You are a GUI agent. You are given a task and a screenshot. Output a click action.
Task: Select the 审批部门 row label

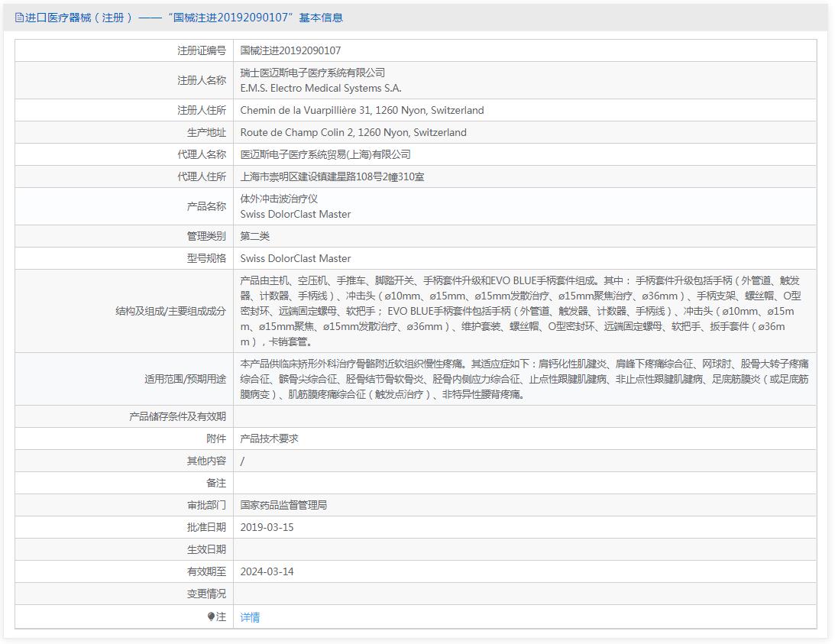[x=206, y=505]
